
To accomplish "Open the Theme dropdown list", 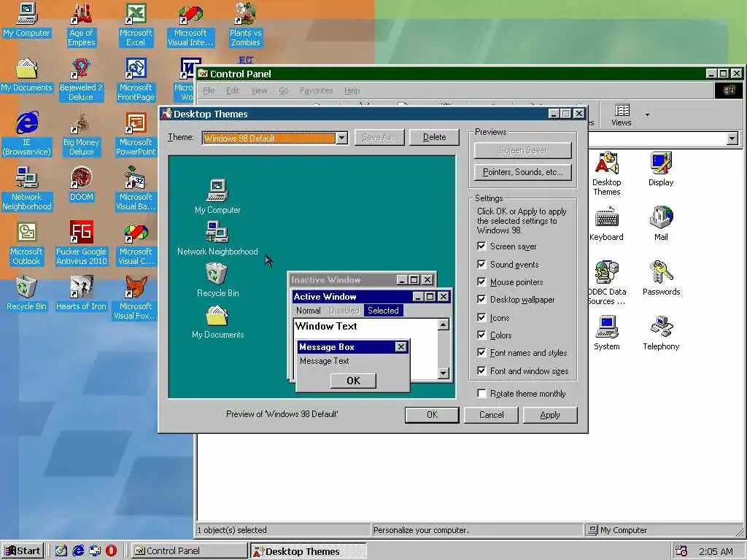I will pos(341,138).
